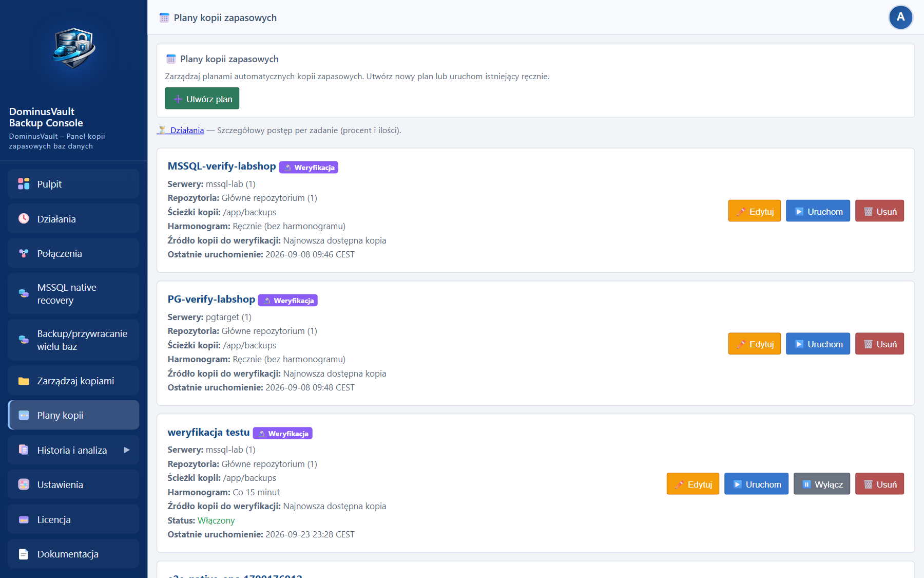
Task: Click the Ustawienia settings icon
Action: (x=24, y=484)
